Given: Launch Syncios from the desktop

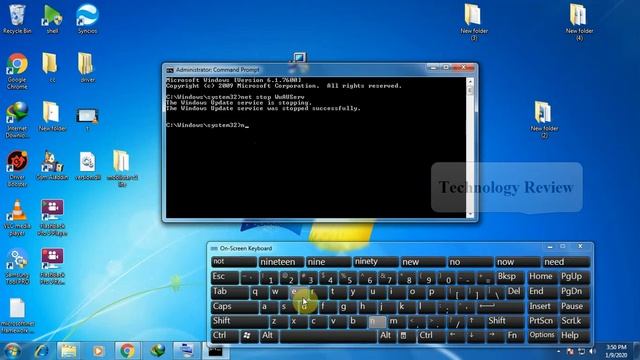Looking at the screenshot, I should pos(87,19).
